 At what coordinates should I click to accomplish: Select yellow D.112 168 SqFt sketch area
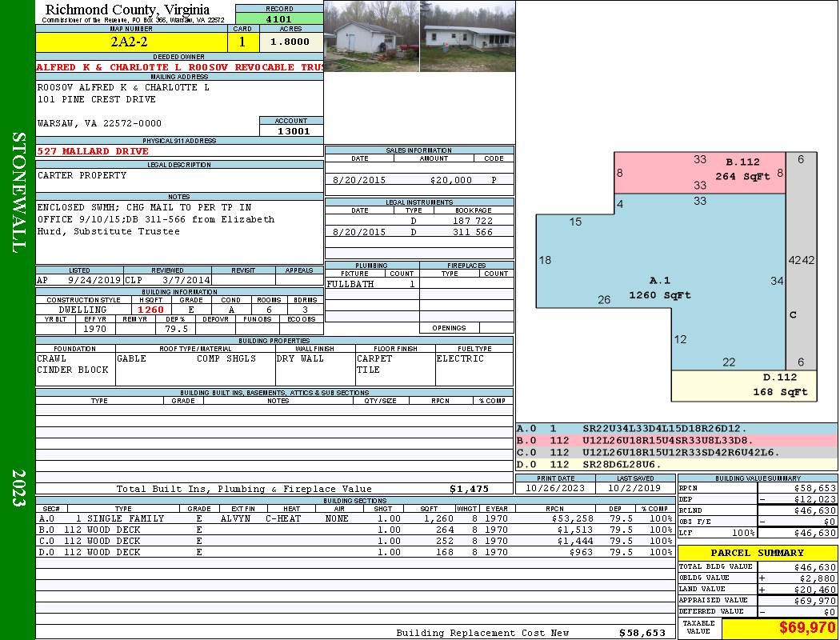pos(743,386)
